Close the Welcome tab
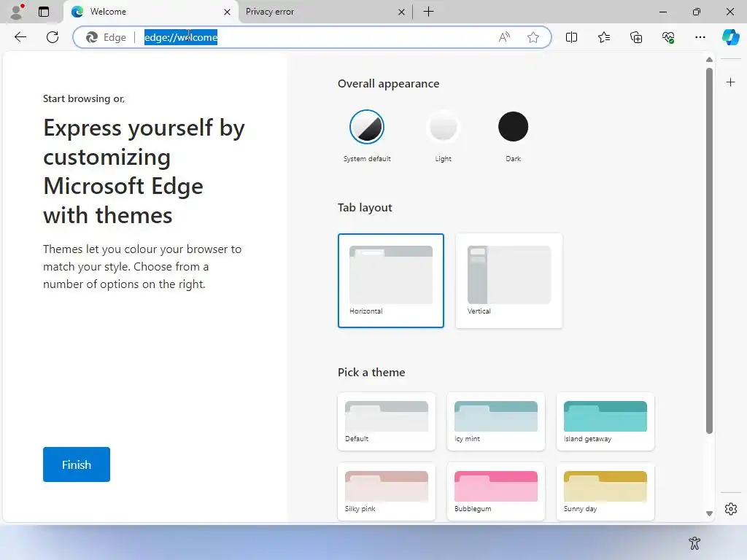Viewport: 747px width, 560px height. pos(228,12)
